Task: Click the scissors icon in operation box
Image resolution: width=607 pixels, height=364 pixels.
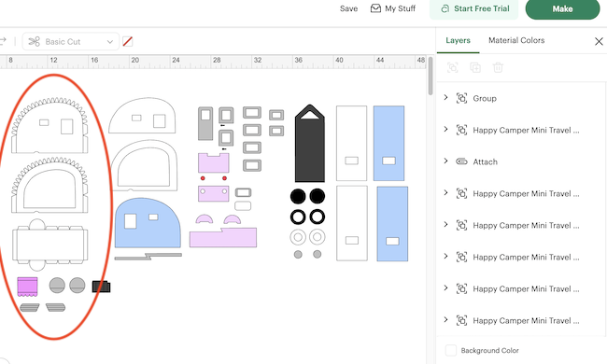Action: 34,41
